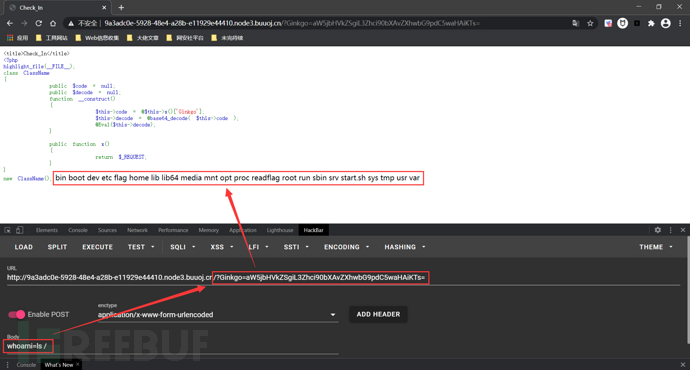690x370 pixels.
Task: Open the 未完待续 bookmark folder
Action: tap(227, 38)
